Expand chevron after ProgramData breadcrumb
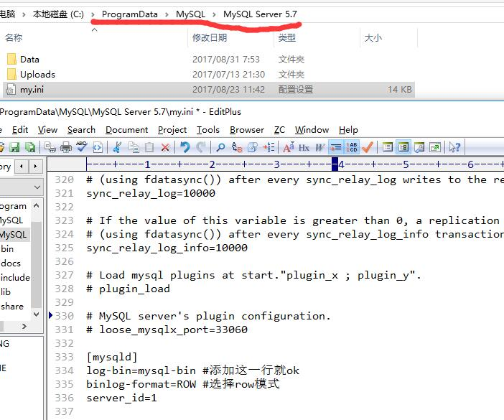Image resolution: width=504 pixels, height=420 pixels. 167,14
